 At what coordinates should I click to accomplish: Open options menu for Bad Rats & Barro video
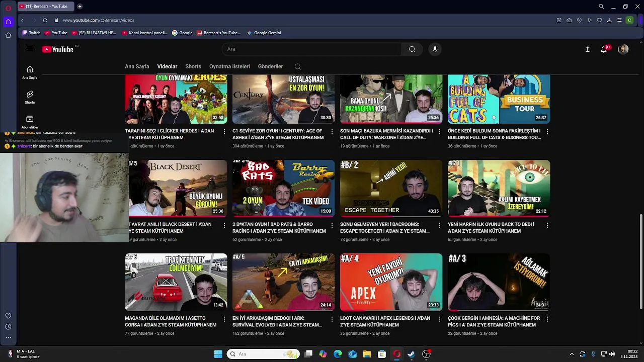[332, 225]
